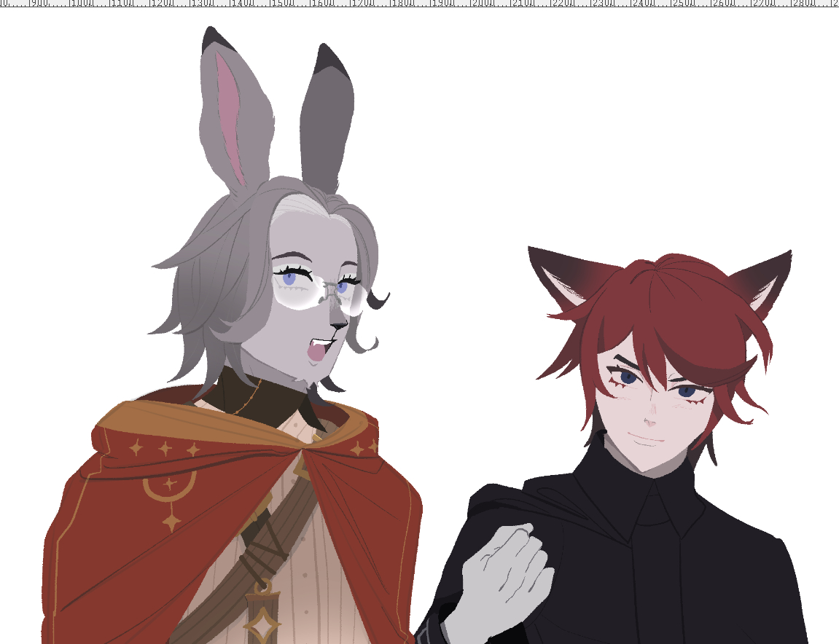Click the 2000 mark on the horizontal ruler
The height and width of the screenshot is (644, 839).
[x=470, y=4]
